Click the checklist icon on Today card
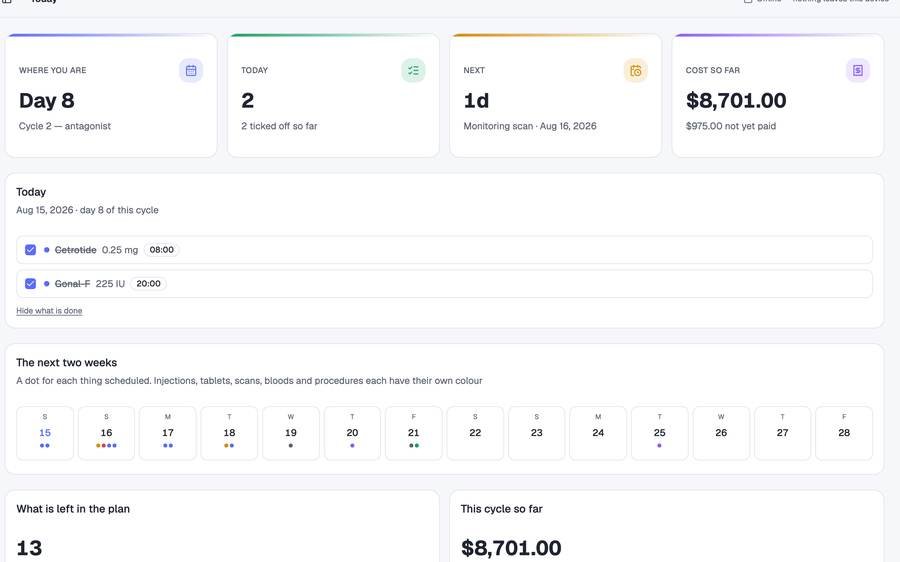This screenshot has width=900, height=562. tap(413, 71)
